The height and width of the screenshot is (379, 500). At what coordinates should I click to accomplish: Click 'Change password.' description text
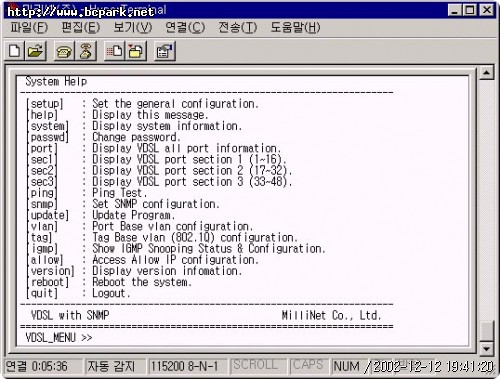(x=136, y=137)
